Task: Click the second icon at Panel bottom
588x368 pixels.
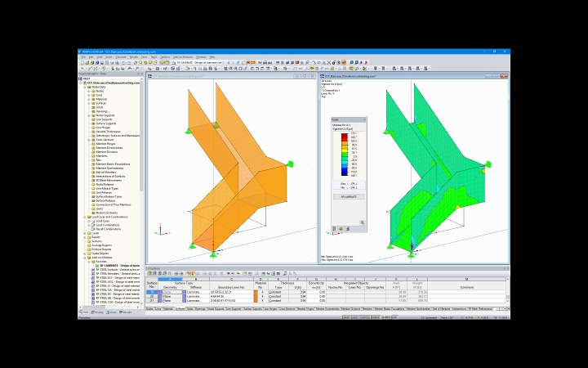Action: [341, 228]
